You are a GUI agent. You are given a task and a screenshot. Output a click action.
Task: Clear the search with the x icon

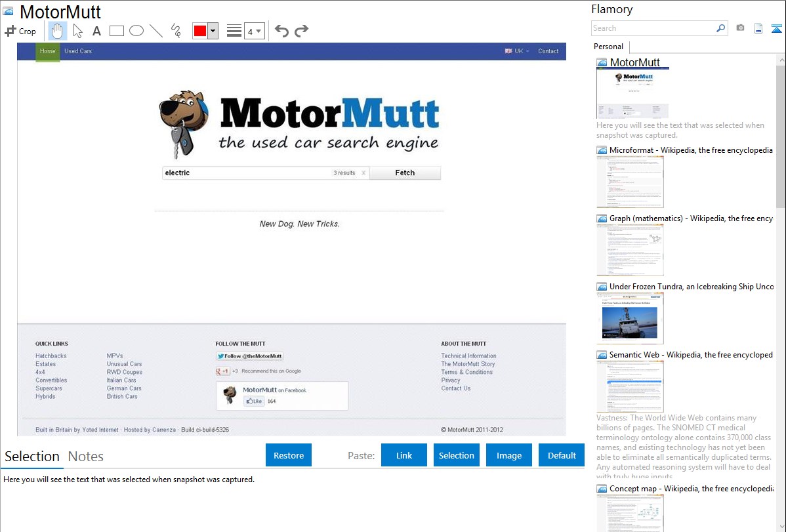[x=363, y=173]
